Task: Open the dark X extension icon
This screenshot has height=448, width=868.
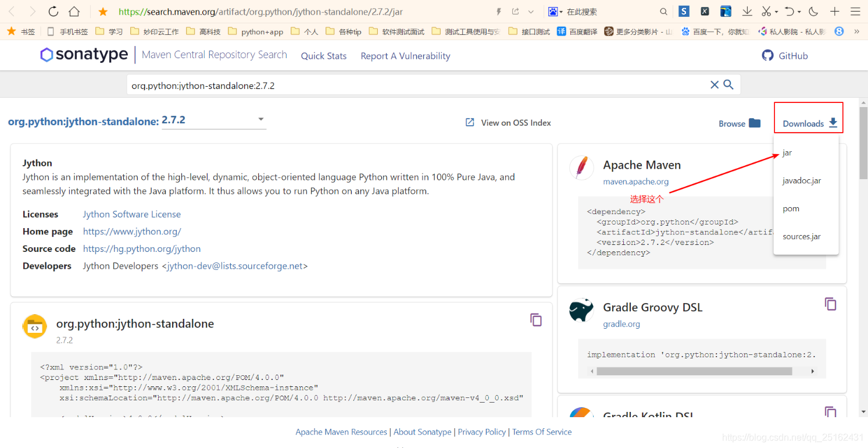Action: 705,11
